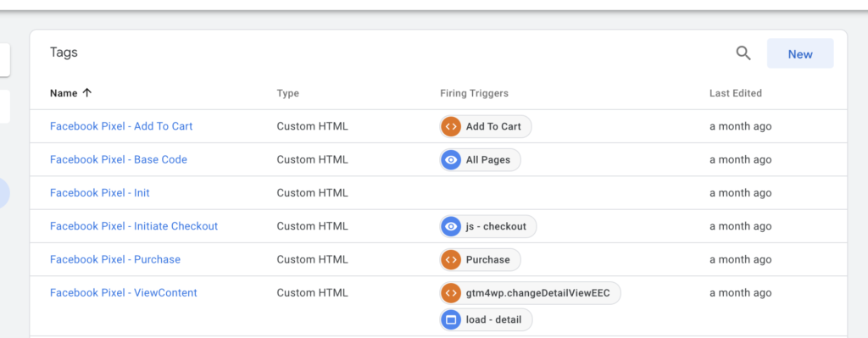Open Facebook Pixel - Base Code tag
Image resolution: width=868 pixels, height=338 pixels.
point(119,159)
